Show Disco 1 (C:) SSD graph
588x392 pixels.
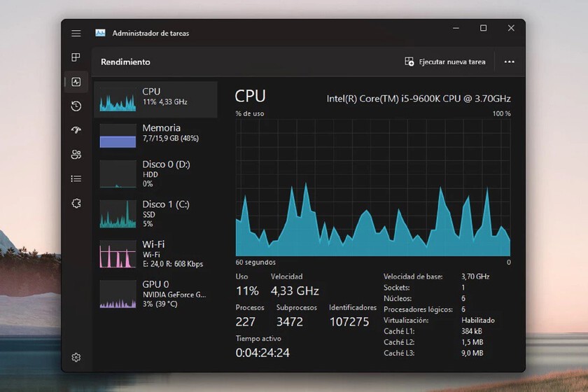[155, 213]
